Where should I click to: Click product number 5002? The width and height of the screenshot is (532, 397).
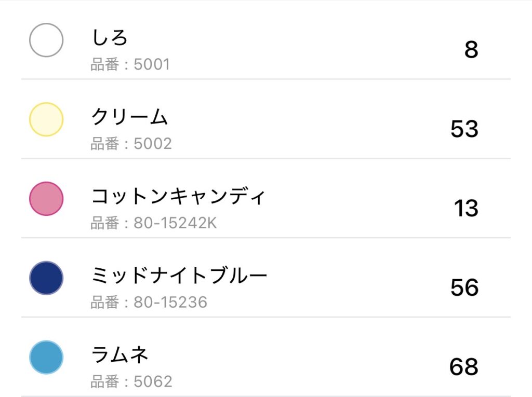131,144
